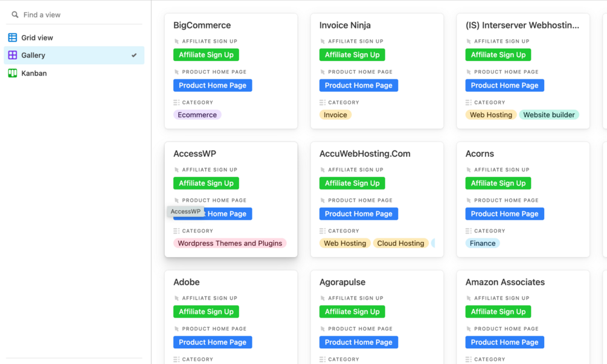Open AccuWebHosting Affiliate Sign Up button
The image size is (607, 364).
[352, 183]
